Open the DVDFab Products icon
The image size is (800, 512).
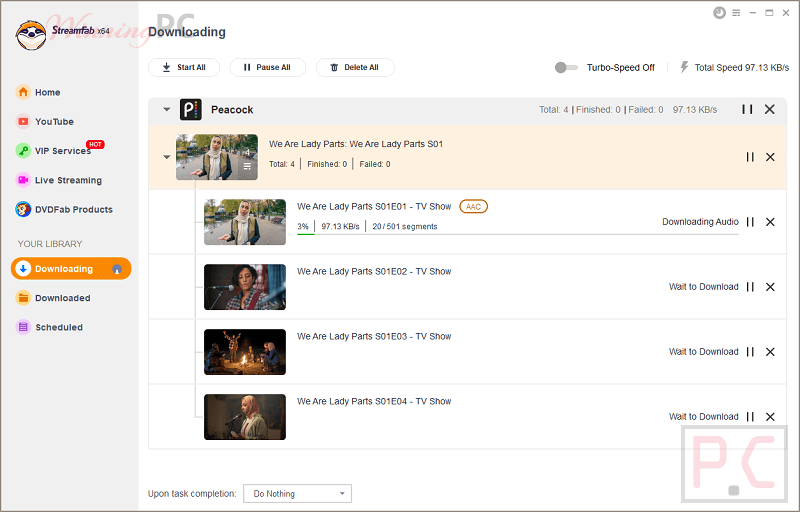click(x=23, y=209)
